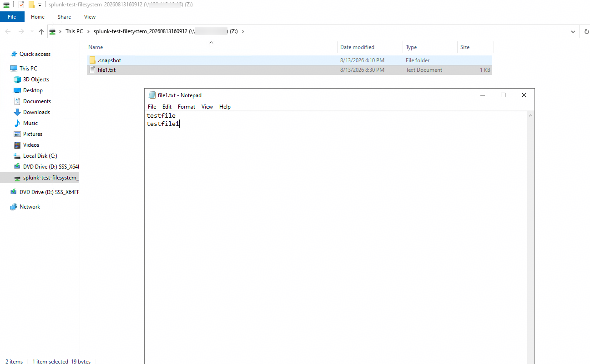Screen dimensions: 590x364
Task: Close the file1.txt Notepad window
Action: tap(524, 95)
